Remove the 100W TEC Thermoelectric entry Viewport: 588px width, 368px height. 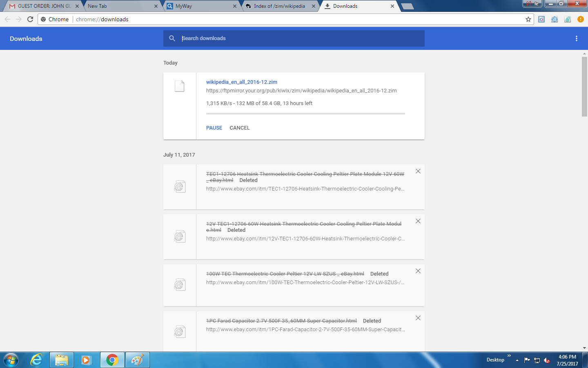[x=418, y=271]
